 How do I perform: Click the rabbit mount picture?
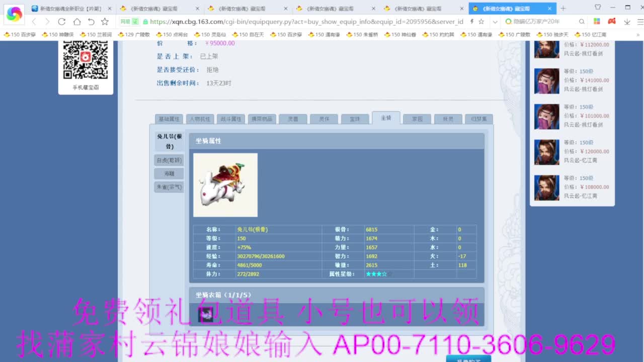pyautogui.click(x=225, y=185)
